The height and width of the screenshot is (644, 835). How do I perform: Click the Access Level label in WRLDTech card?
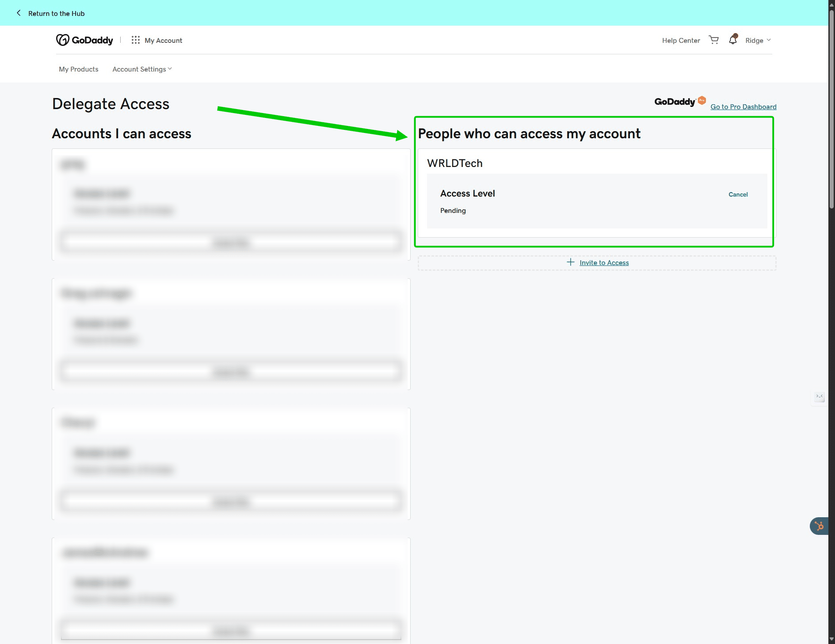pos(467,193)
